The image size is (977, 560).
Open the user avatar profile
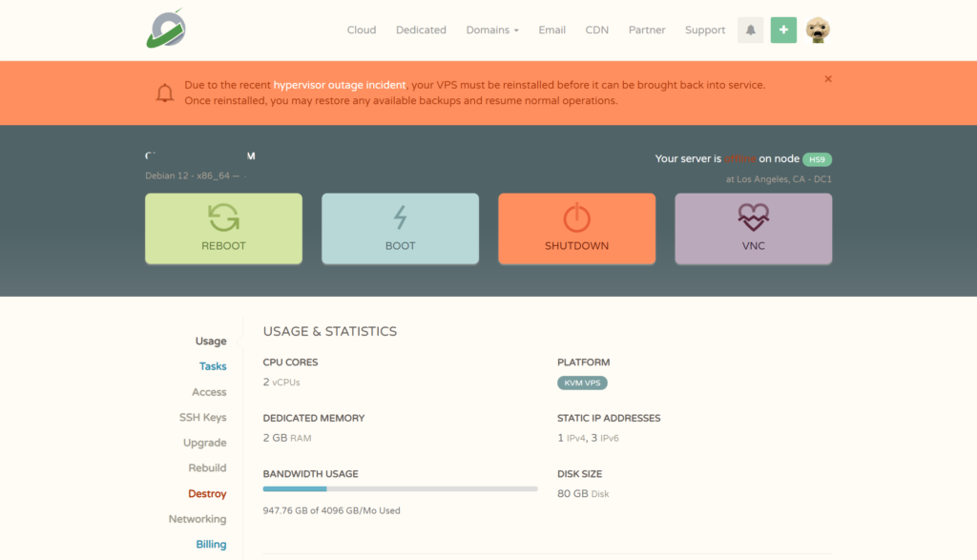pos(818,30)
